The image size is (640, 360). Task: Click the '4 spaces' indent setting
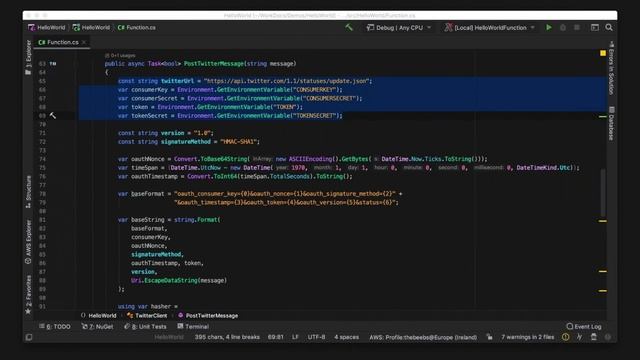347,337
